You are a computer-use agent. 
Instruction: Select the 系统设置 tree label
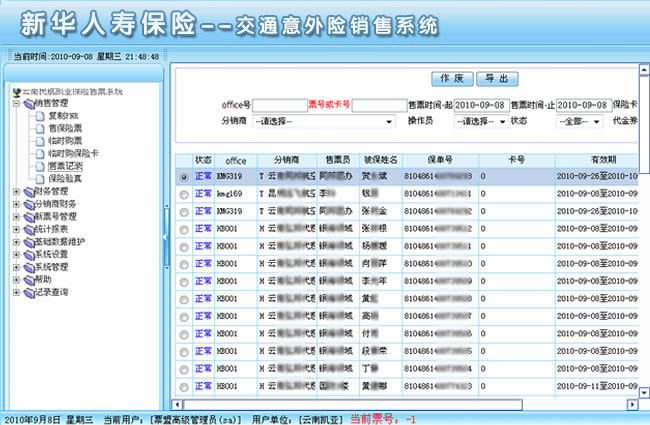51,255
